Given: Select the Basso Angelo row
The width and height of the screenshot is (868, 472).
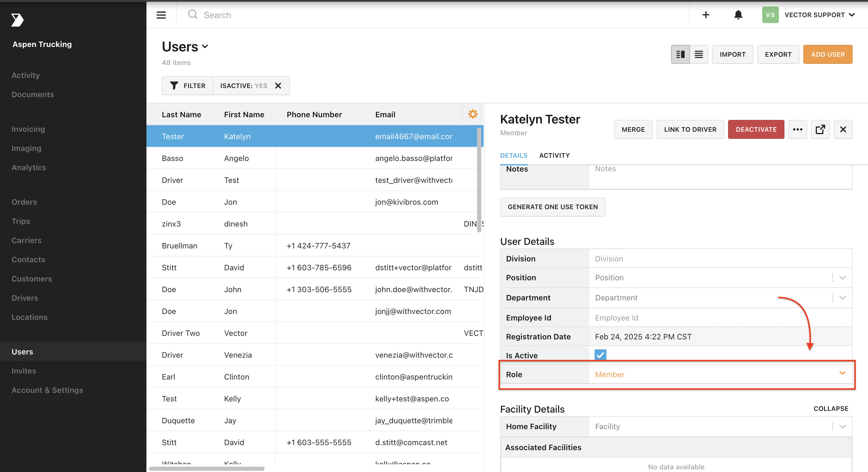Looking at the screenshot, I should [315, 158].
